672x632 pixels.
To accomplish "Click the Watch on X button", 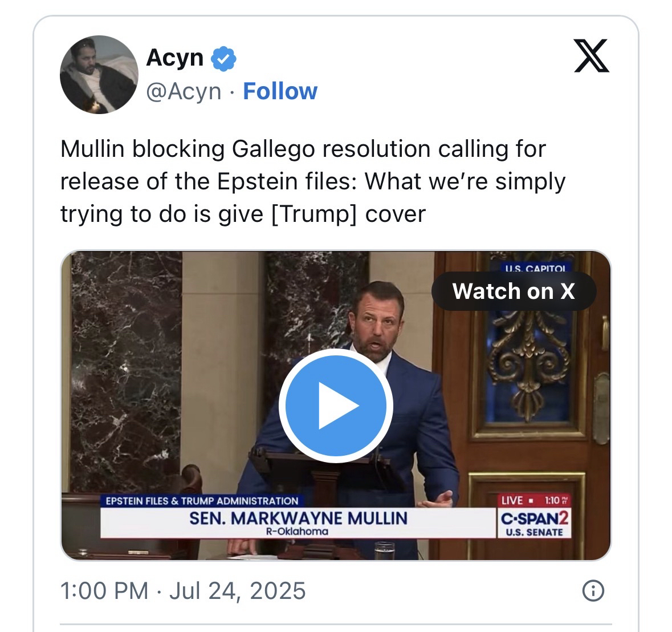I will pos(514,291).
